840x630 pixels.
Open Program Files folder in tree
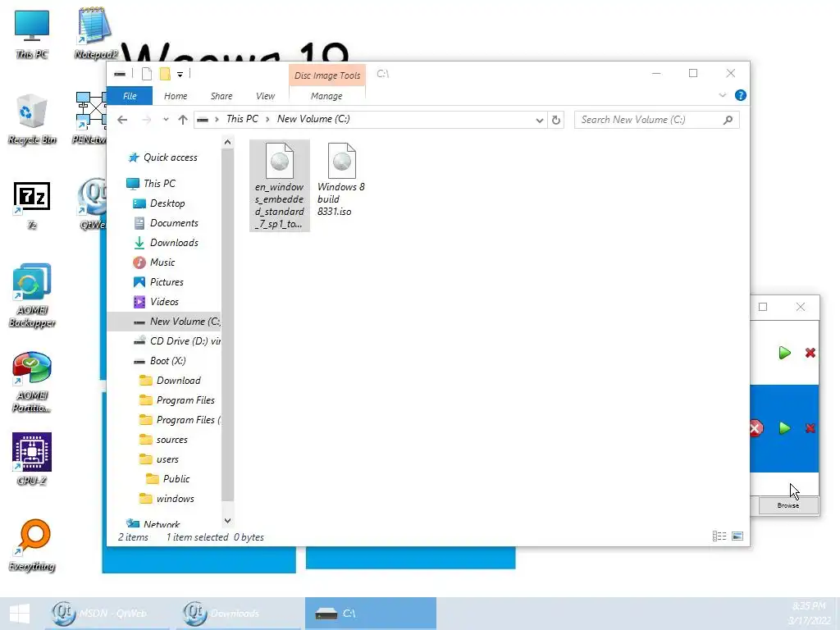pos(177,400)
